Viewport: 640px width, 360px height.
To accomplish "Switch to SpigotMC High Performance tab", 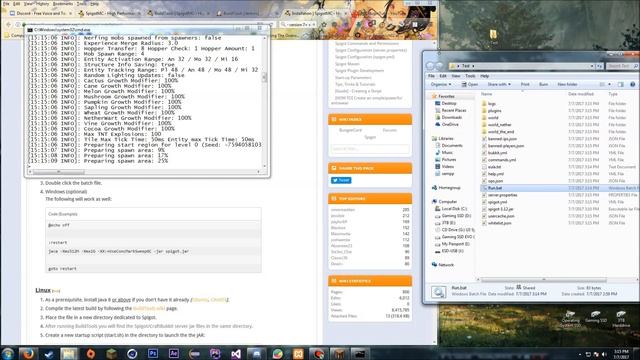I will click(x=109, y=13).
